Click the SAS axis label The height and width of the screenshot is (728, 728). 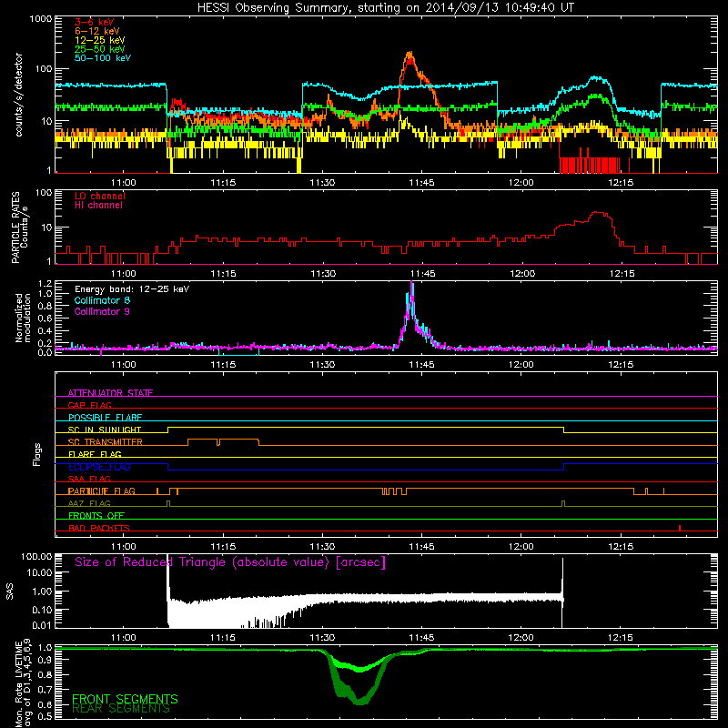tap(10, 591)
